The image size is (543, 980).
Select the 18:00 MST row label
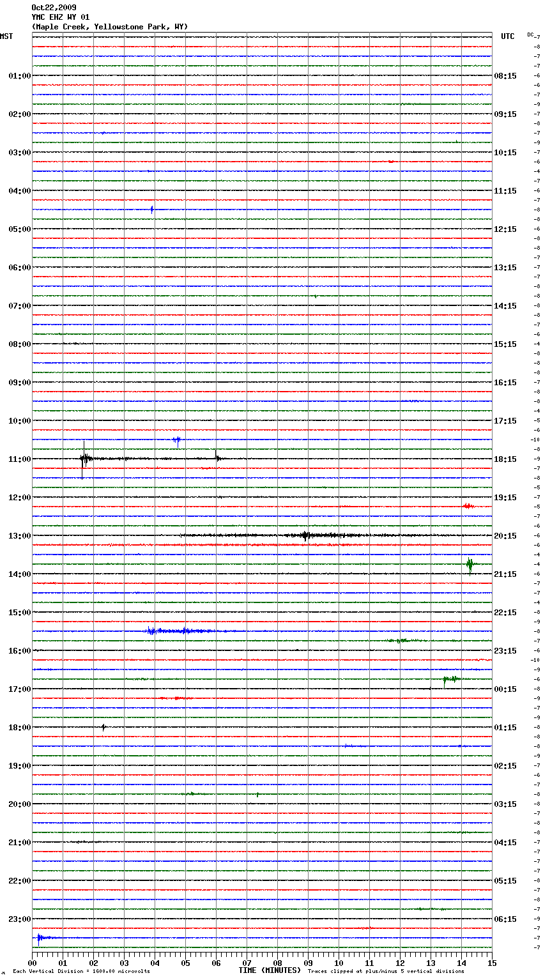pos(20,728)
